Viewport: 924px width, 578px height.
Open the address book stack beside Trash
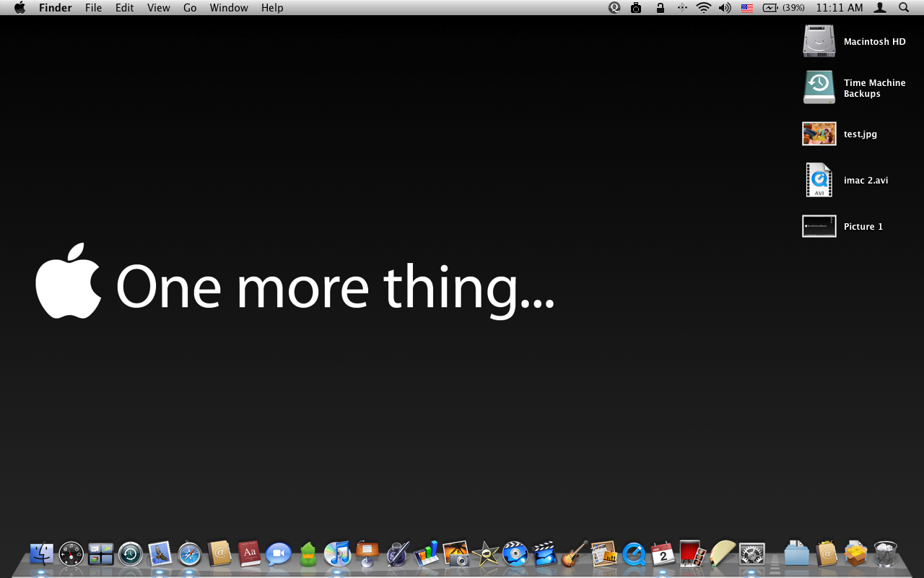[x=827, y=554]
